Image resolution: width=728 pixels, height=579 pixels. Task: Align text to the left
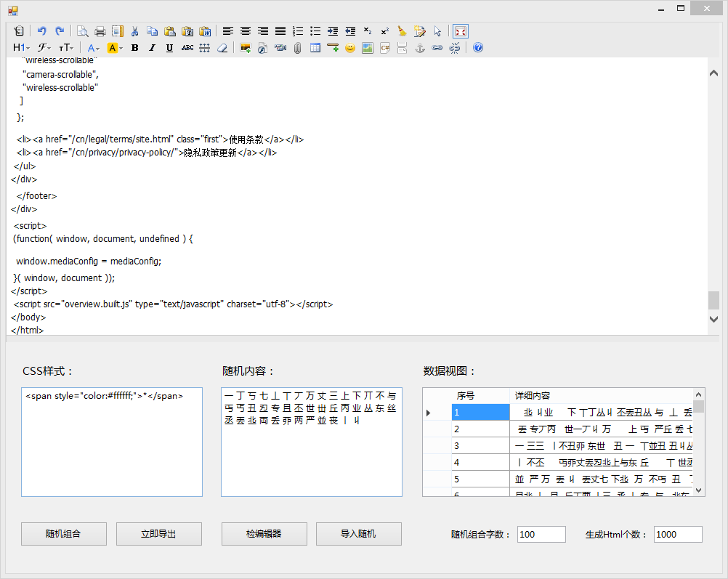228,31
